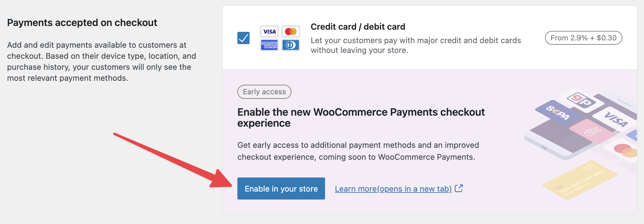Image resolution: width=644 pixels, height=224 pixels.
Task: Click the Payments accepted on checkout heading
Action: 82,23
